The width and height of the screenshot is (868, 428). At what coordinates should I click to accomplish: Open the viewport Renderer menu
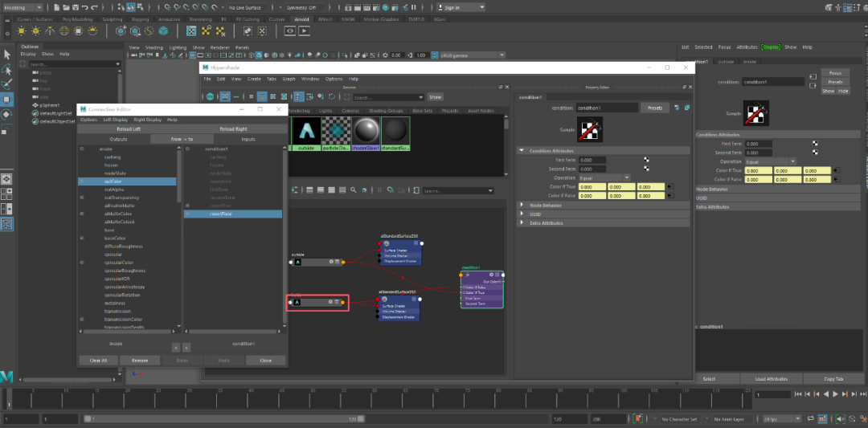coord(220,47)
